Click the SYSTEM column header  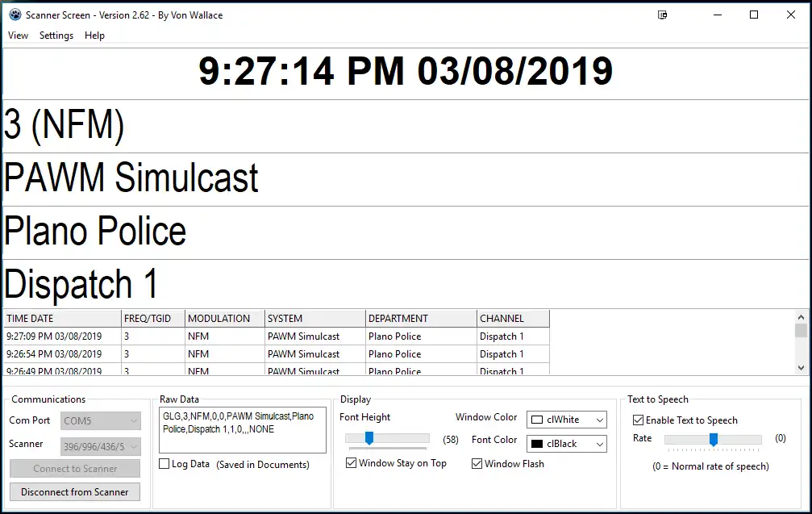[x=314, y=318]
